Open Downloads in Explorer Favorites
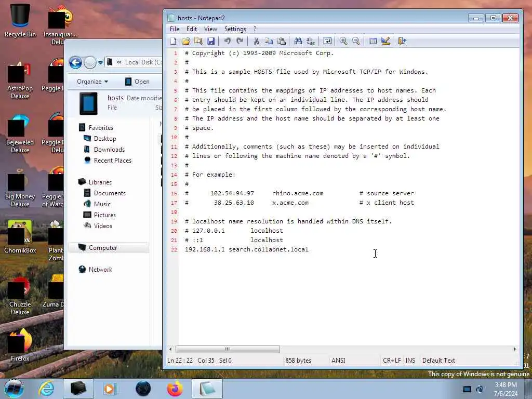 [109, 149]
